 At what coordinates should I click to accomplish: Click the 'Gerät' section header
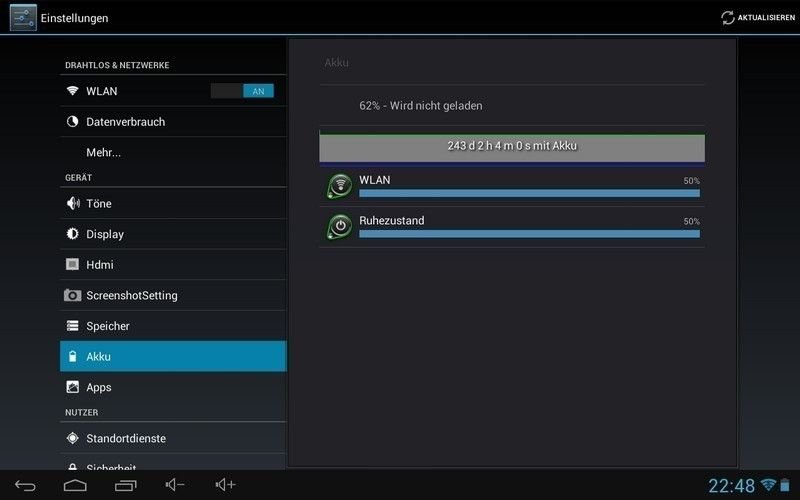pyautogui.click(x=79, y=178)
